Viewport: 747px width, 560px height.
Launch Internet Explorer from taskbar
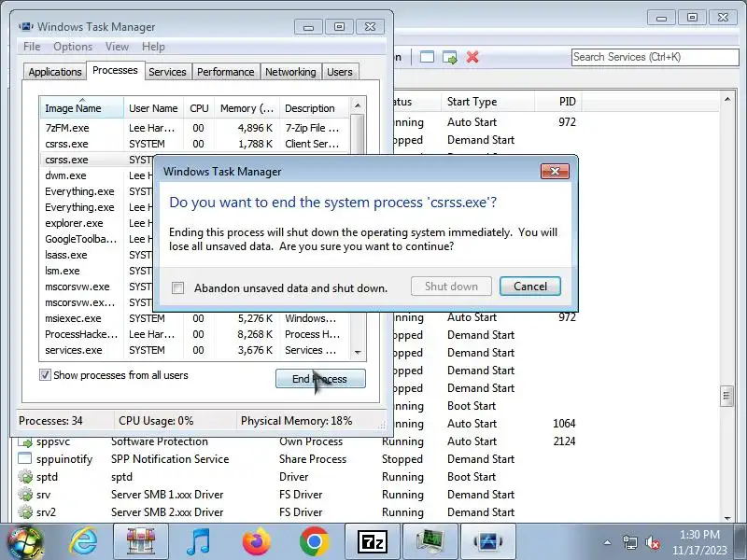click(x=83, y=542)
